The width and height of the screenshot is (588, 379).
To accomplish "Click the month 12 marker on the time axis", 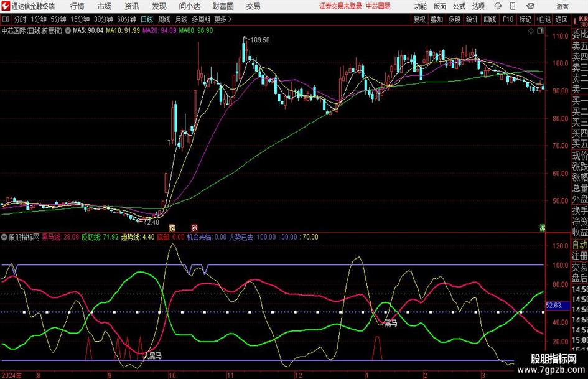I will 298,375.
